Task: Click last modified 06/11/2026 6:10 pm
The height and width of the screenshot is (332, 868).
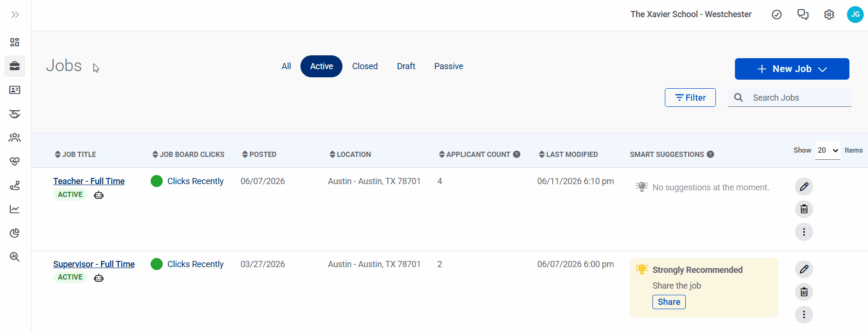Action: click(x=576, y=181)
